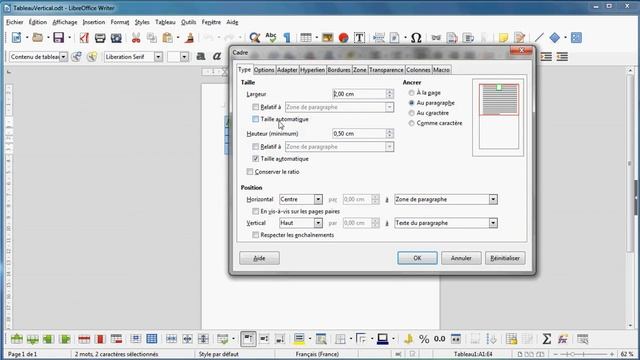This screenshot has width=640, height=360.
Task: Check Respecter les enchaînements option
Action: pos(256,235)
